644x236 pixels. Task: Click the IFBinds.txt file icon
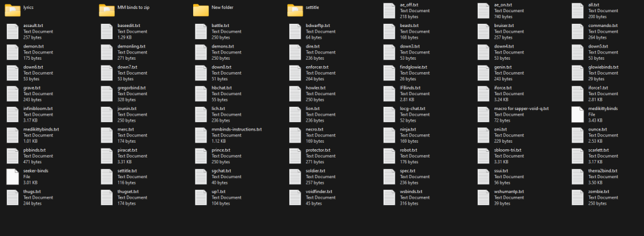[x=389, y=94]
